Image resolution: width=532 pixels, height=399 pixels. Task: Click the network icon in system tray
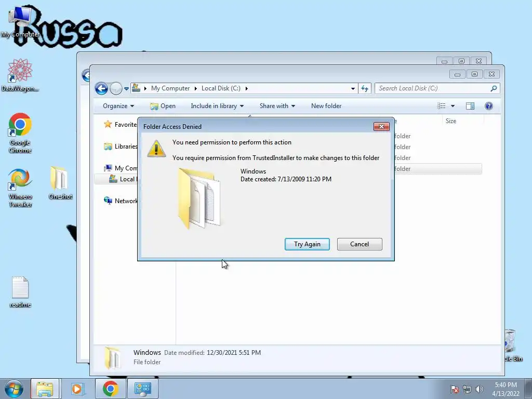[x=467, y=389]
